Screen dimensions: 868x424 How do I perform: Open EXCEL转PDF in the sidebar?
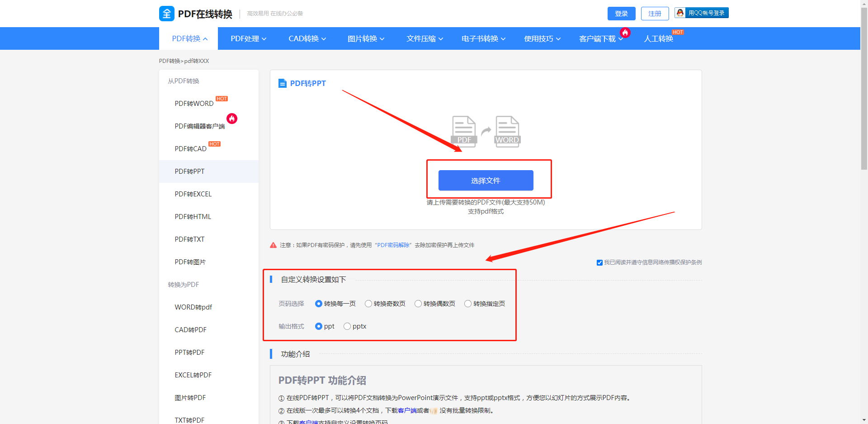(x=193, y=375)
